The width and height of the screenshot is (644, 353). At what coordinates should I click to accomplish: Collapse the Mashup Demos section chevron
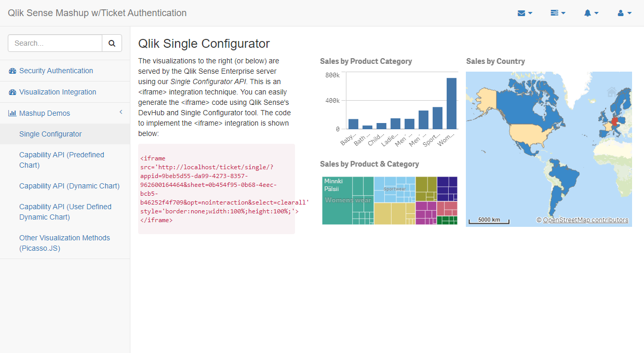point(120,112)
